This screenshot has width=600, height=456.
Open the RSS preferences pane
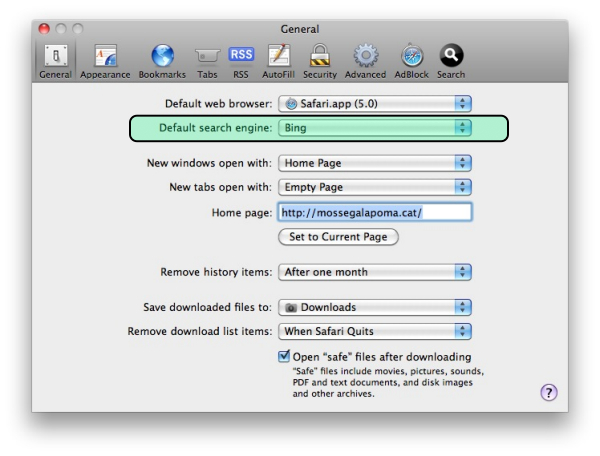241,61
